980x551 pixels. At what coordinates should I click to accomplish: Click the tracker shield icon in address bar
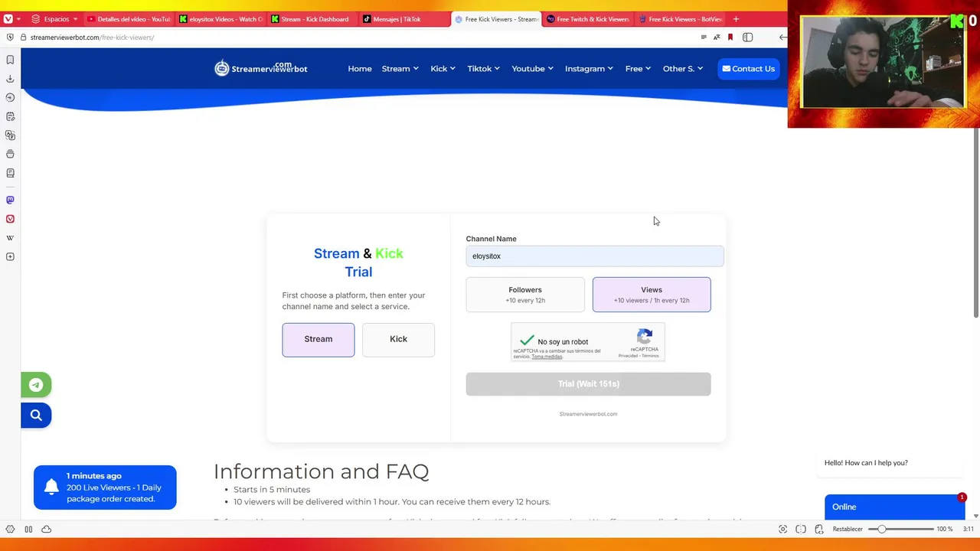point(9,37)
